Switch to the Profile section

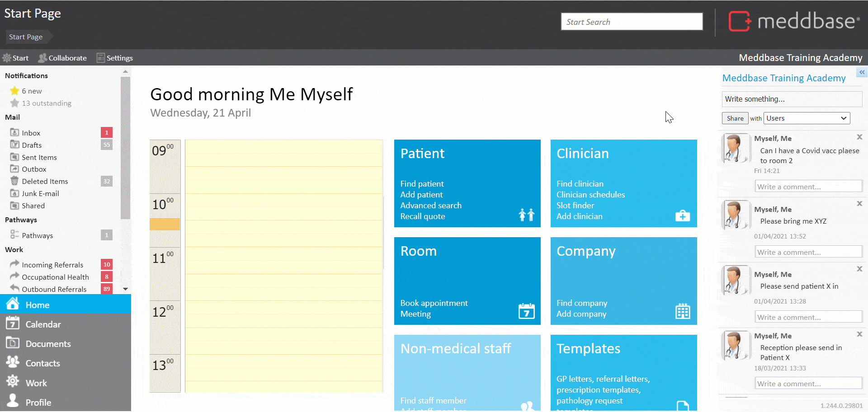[66, 402]
